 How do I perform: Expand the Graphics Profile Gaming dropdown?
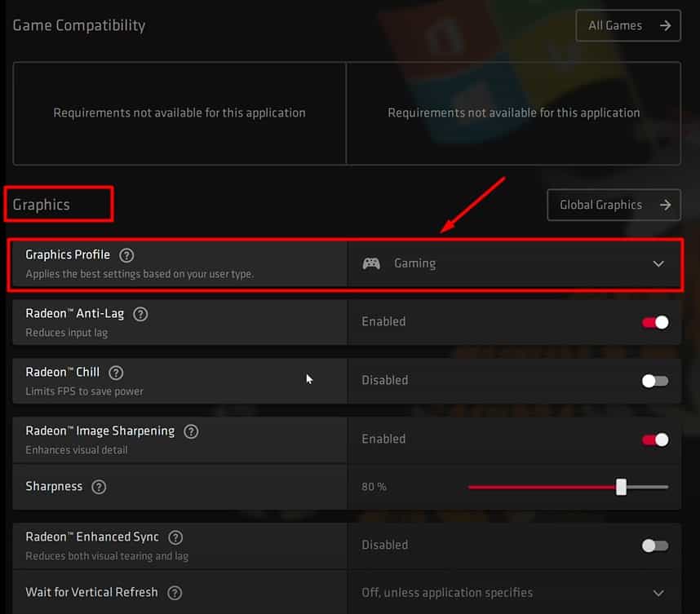pyautogui.click(x=514, y=263)
